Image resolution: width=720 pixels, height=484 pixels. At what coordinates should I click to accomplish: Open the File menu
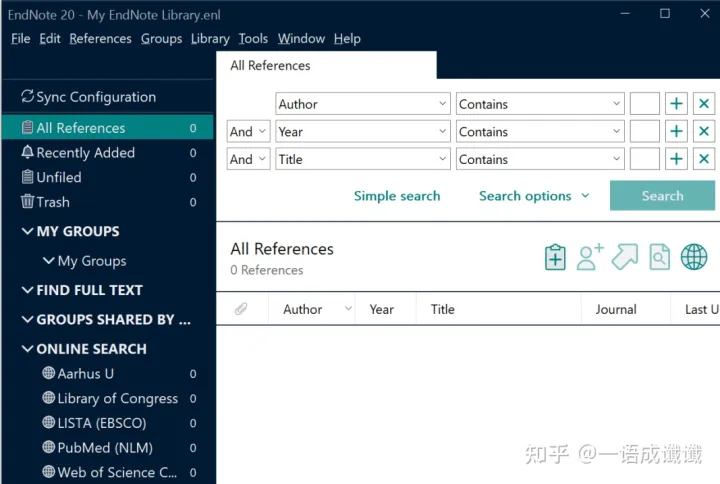tap(21, 39)
